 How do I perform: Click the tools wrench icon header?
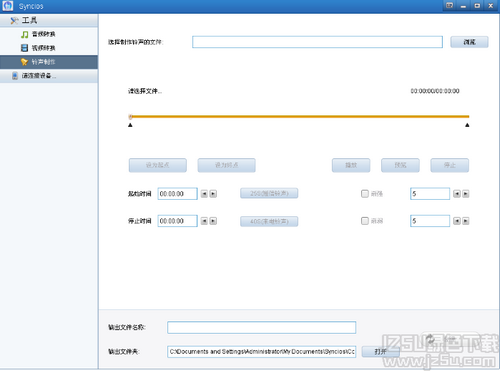(14, 21)
